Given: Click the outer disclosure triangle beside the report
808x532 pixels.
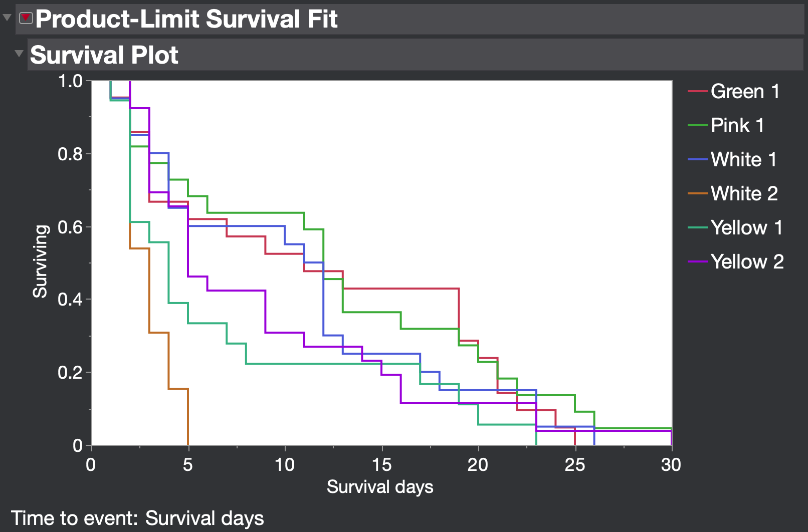Looking at the screenshot, I should (x=7, y=17).
